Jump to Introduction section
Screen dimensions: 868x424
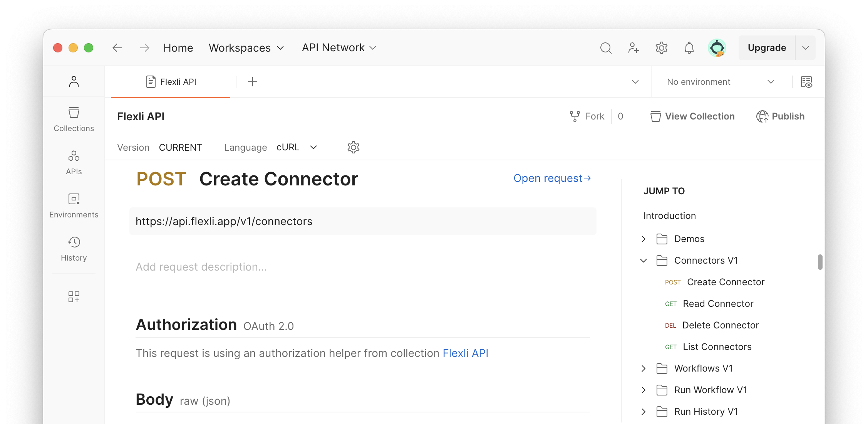(x=670, y=216)
